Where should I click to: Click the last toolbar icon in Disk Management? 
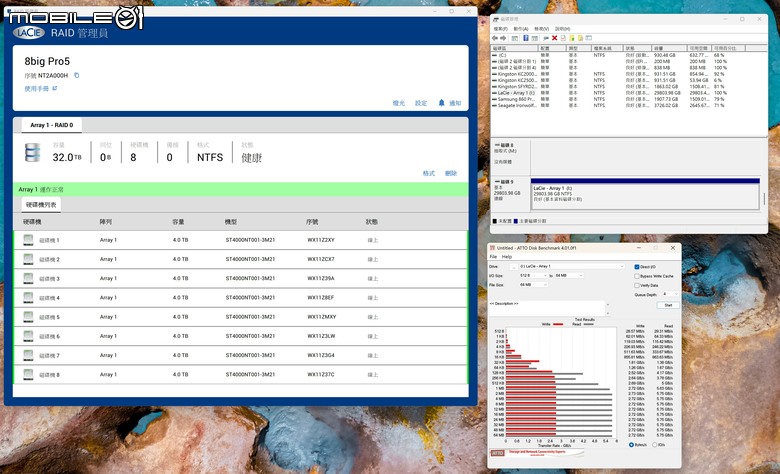coord(588,38)
